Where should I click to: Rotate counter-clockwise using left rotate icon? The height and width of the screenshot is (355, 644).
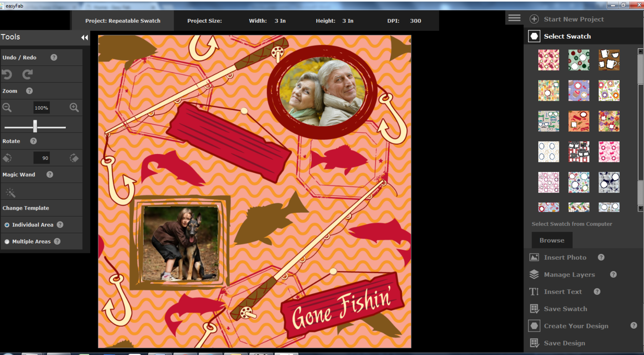[7, 158]
